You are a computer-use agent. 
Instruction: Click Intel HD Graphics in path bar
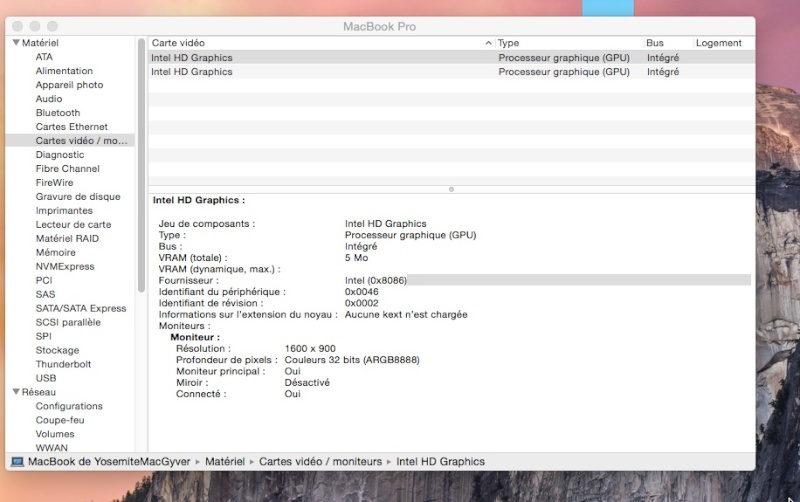tap(440, 462)
